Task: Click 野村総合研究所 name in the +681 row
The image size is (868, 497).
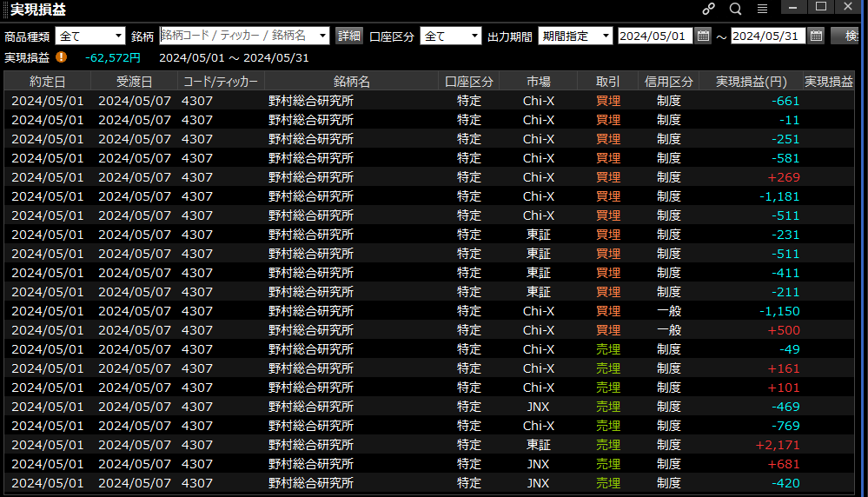Action: pyautogui.click(x=310, y=463)
